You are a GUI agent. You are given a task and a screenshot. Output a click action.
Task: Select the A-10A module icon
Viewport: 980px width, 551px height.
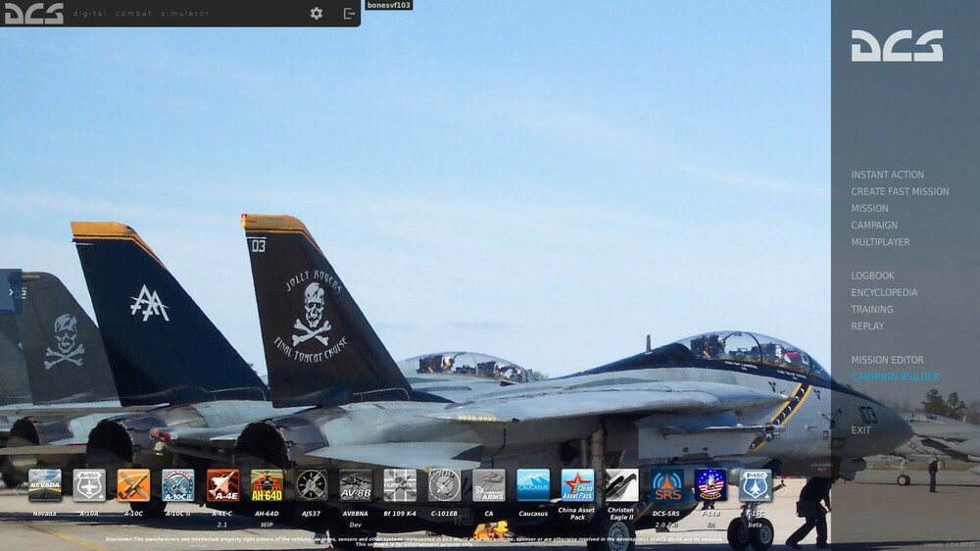(89, 485)
